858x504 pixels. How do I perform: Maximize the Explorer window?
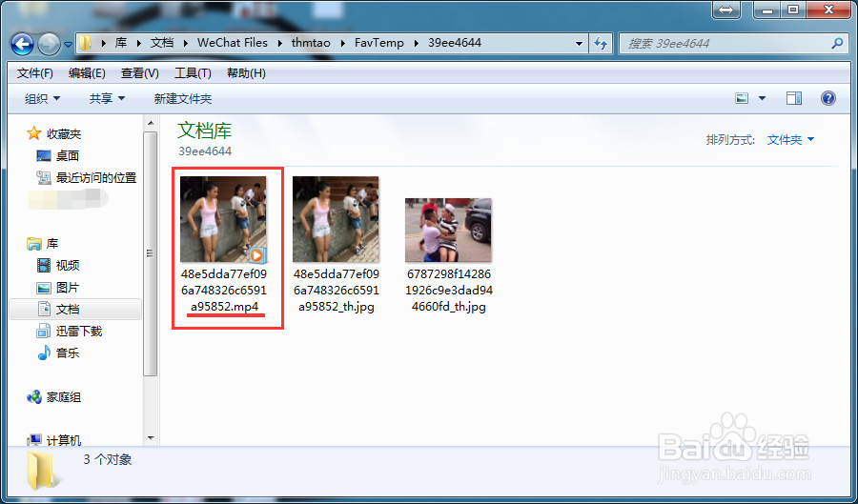coord(792,10)
